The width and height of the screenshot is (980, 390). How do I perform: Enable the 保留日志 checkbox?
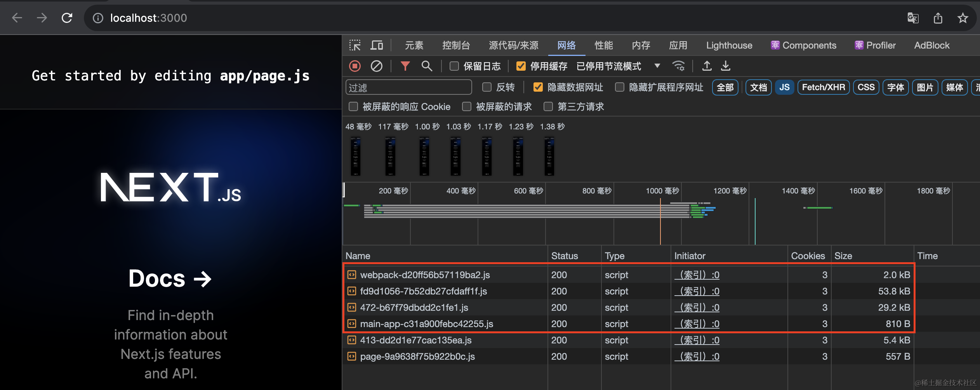(454, 66)
